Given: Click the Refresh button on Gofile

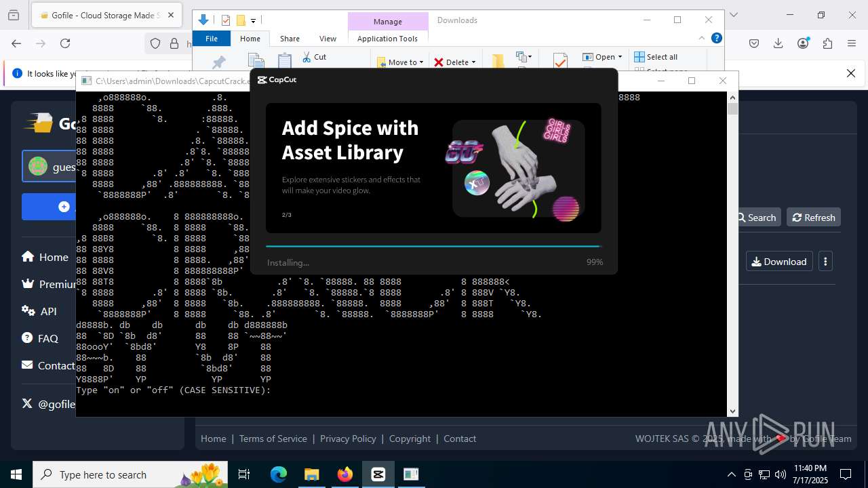Looking at the screenshot, I should [x=814, y=218].
